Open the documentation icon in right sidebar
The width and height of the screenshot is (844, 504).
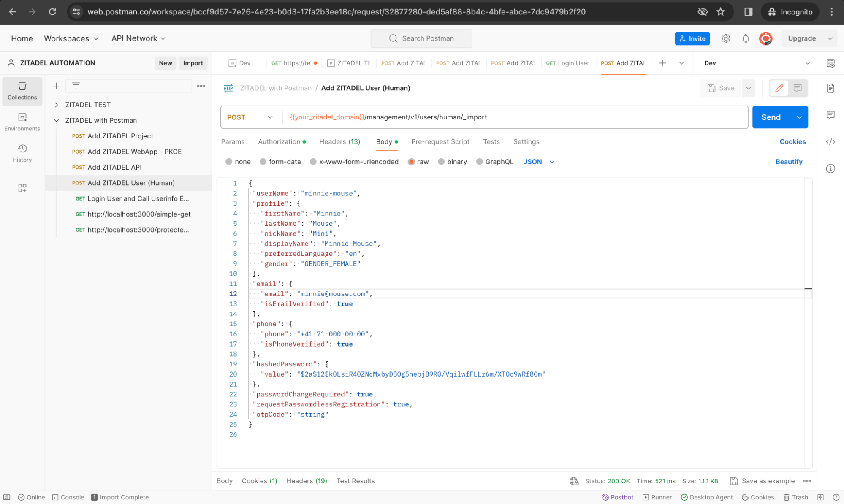pos(830,88)
